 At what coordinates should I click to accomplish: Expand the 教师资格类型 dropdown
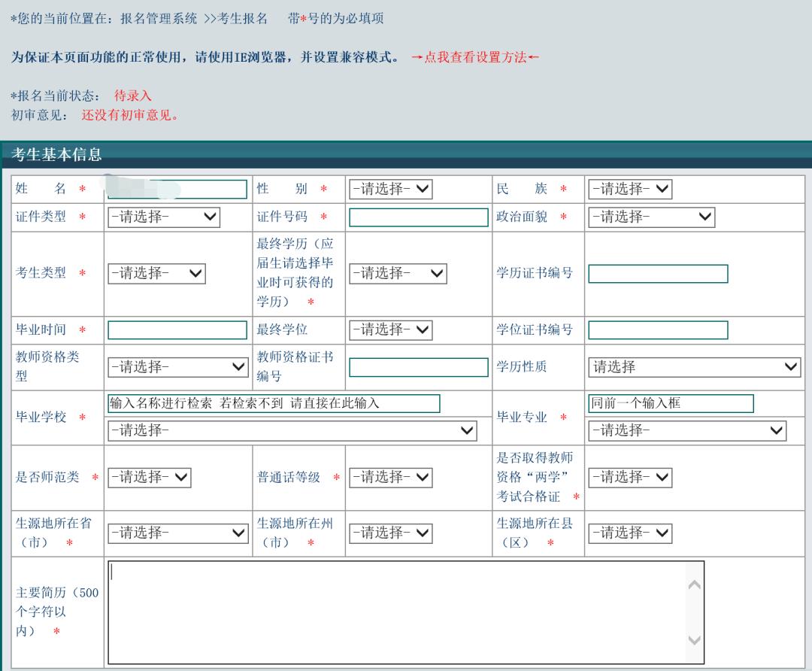178,366
